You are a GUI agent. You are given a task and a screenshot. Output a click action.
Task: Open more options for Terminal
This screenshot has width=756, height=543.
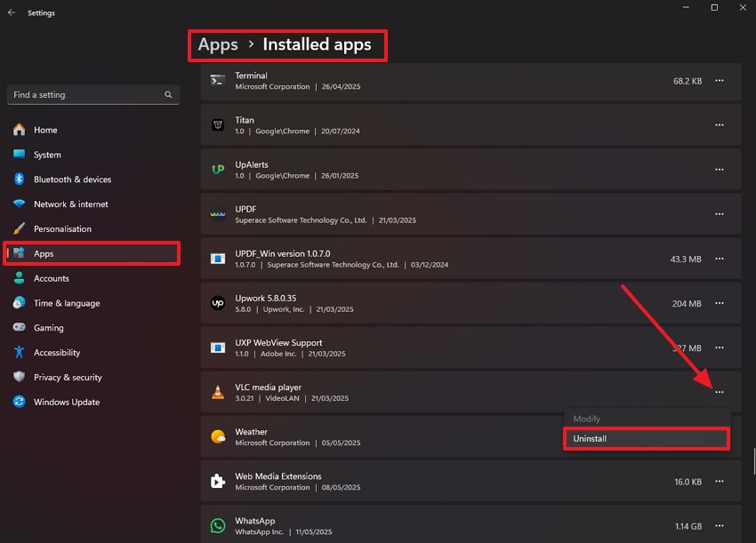tap(720, 81)
